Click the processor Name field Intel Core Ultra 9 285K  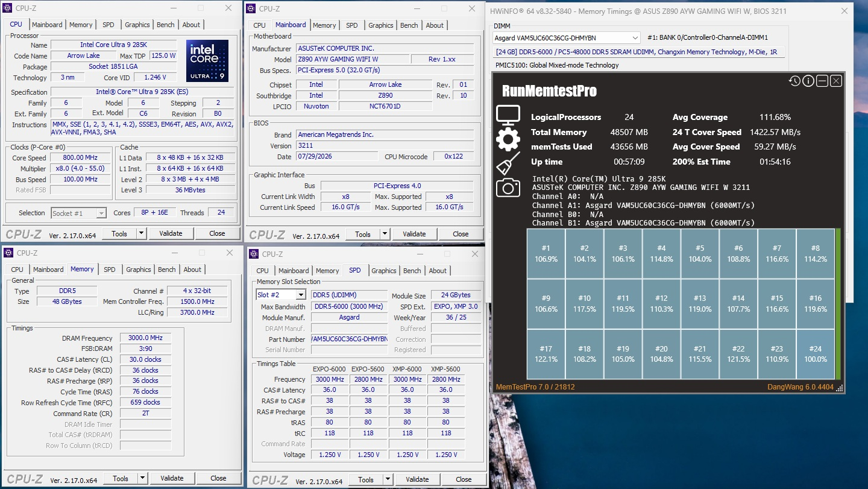pyautogui.click(x=113, y=45)
